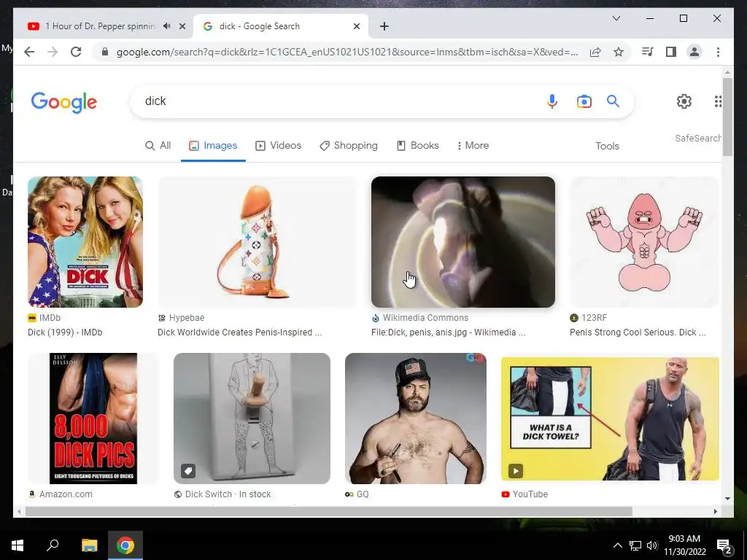Click the GQ source label
747x560 pixels.
(357, 494)
